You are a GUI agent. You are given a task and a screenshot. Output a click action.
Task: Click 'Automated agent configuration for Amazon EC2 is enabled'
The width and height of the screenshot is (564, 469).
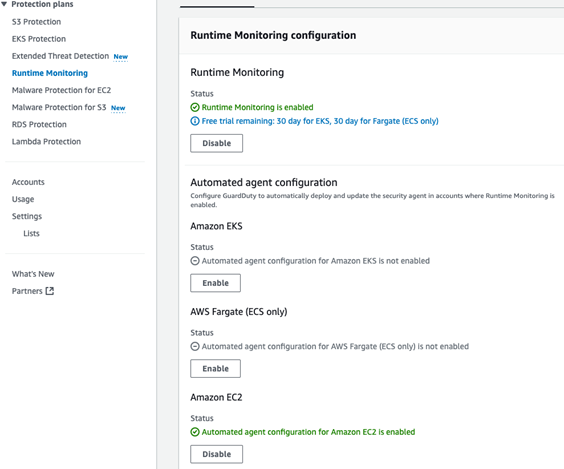click(308, 432)
